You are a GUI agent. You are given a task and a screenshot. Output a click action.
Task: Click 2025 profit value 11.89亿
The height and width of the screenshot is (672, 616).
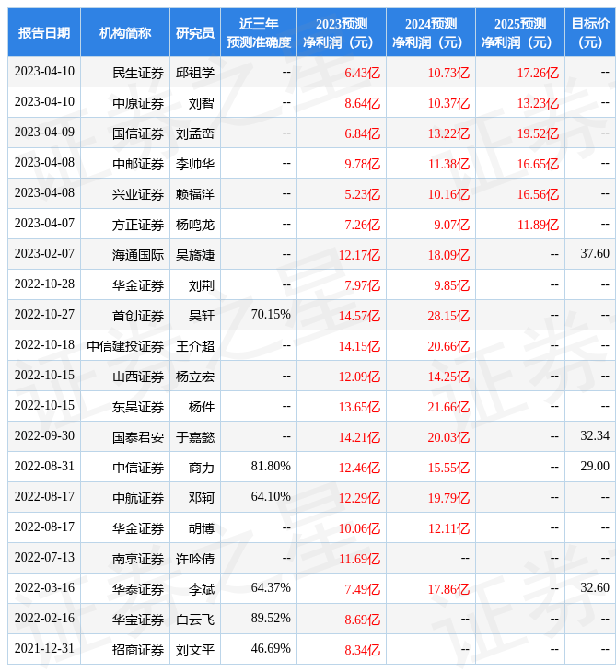[x=538, y=225]
